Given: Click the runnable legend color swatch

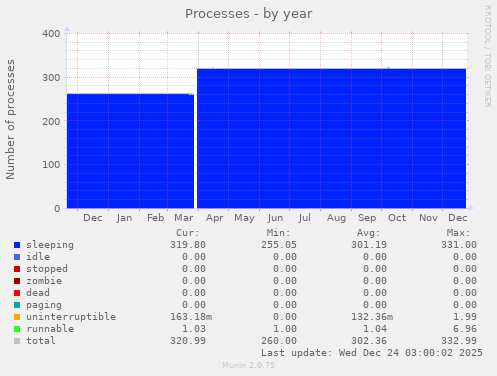Looking at the screenshot, I should pyautogui.click(x=17, y=329).
